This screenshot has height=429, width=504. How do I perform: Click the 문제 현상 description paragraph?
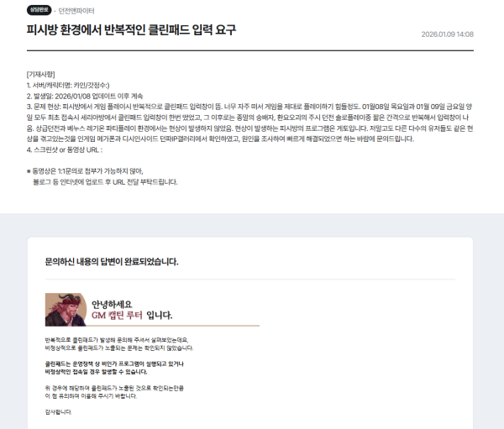click(249, 123)
